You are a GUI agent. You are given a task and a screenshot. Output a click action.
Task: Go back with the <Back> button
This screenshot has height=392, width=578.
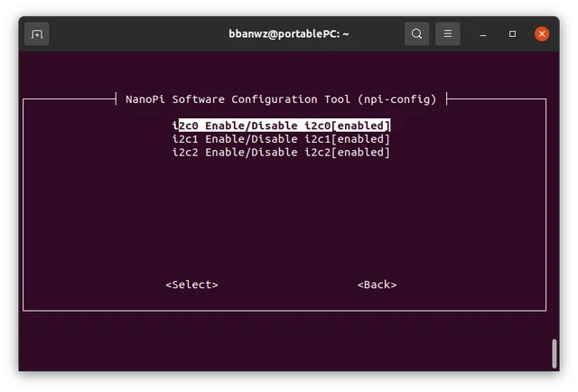click(x=378, y=285)
